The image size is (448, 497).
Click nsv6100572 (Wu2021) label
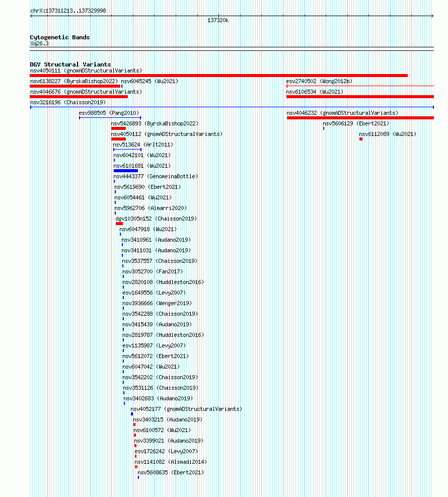pos(162,430)
